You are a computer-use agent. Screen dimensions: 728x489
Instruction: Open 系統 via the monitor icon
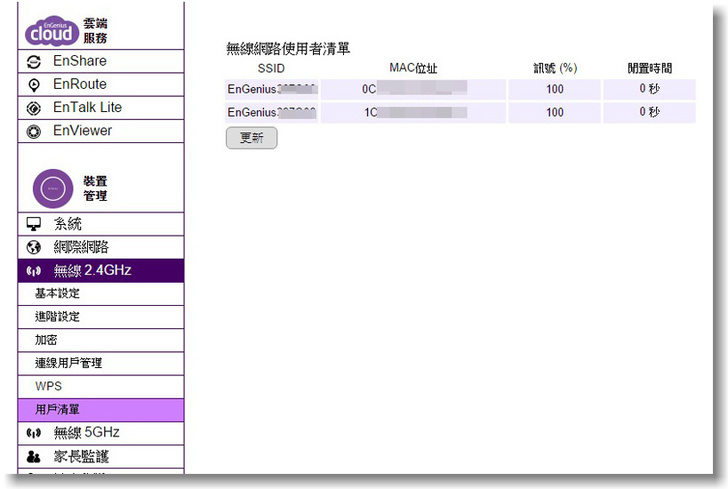33,224
